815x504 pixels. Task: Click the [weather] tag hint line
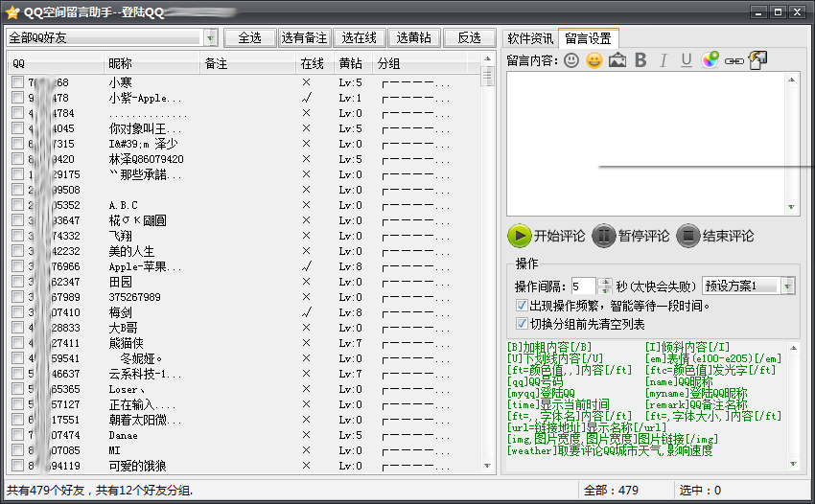click(x=610, y=450)
